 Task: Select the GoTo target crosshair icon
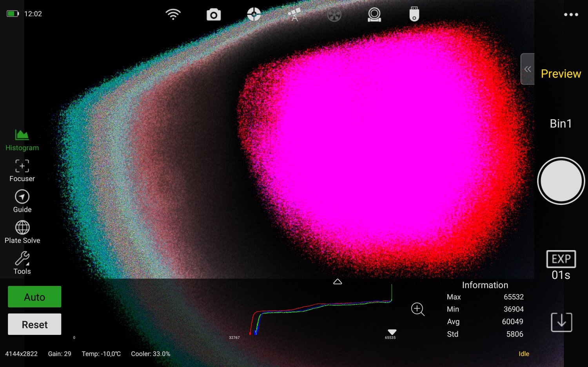coord(254,14)
